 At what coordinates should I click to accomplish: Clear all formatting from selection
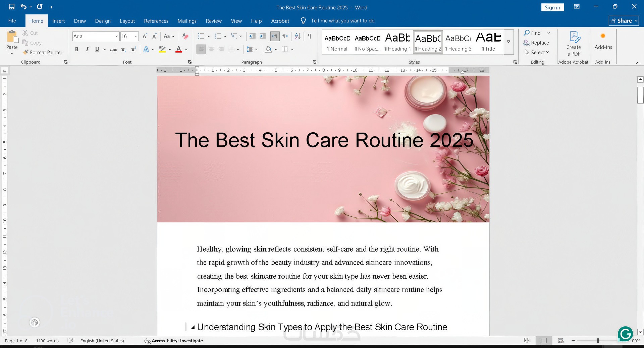[185, 36]
